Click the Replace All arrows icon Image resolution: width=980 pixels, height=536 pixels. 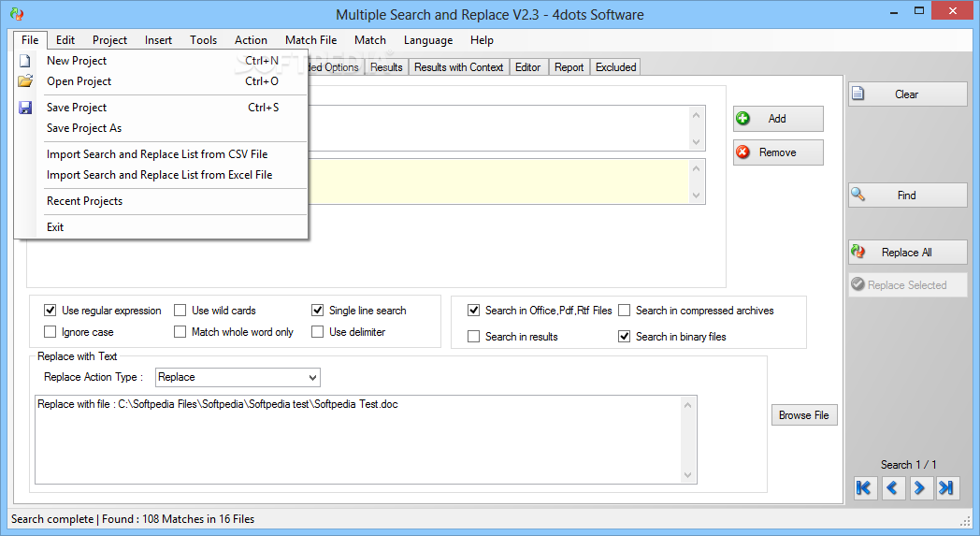click(x=858, y=252)
